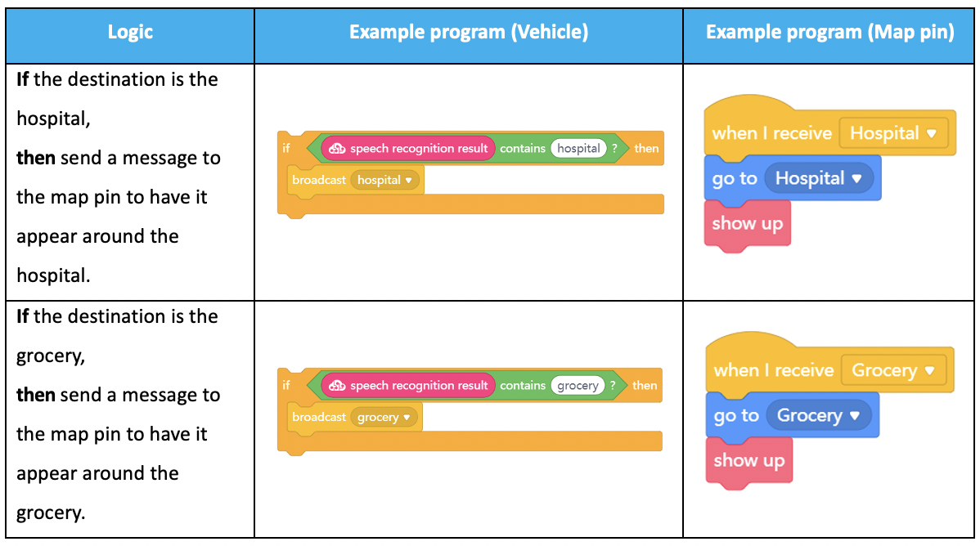Click the Example program (Map pin) column header
This screenshot has height=546, width=980.
point(829,33)
